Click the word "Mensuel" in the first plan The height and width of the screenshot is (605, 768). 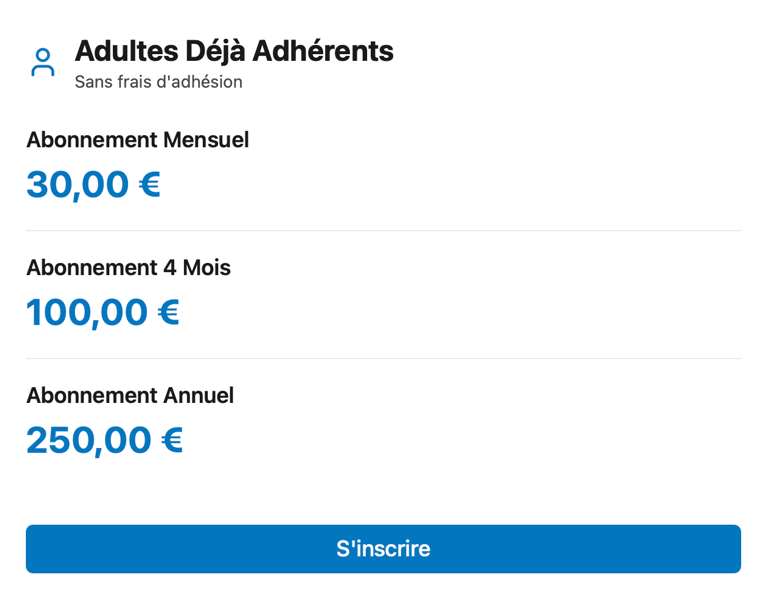206,140
